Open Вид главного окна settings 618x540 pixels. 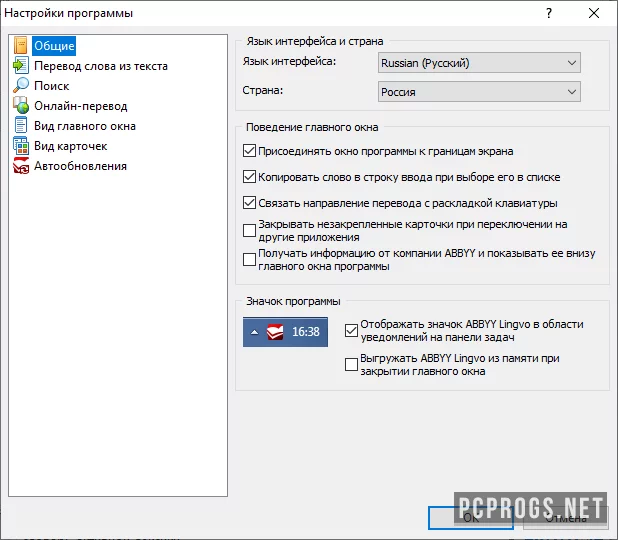pyautogui.click(x=85, y=126)
